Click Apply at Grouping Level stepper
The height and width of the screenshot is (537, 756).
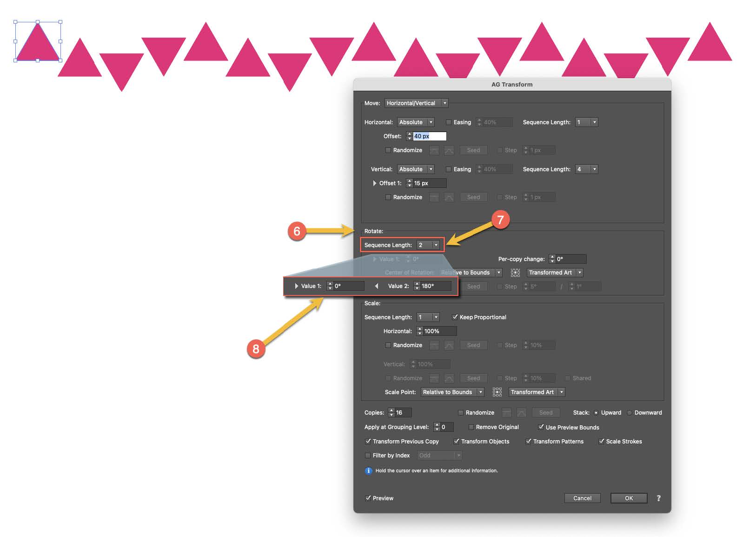click(437, 427)
